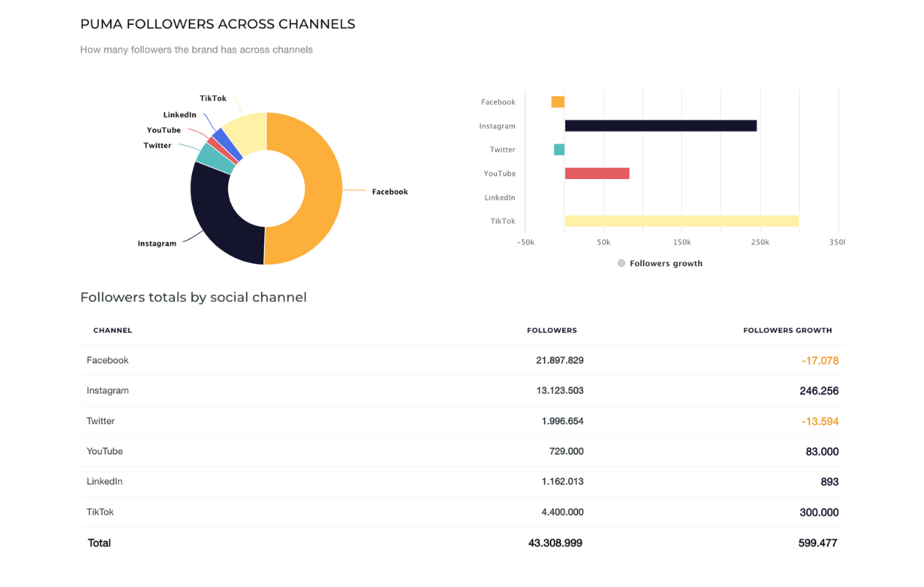924x587 pixels.
Task: Click total growth value 599.477
Action: point(818,543)
